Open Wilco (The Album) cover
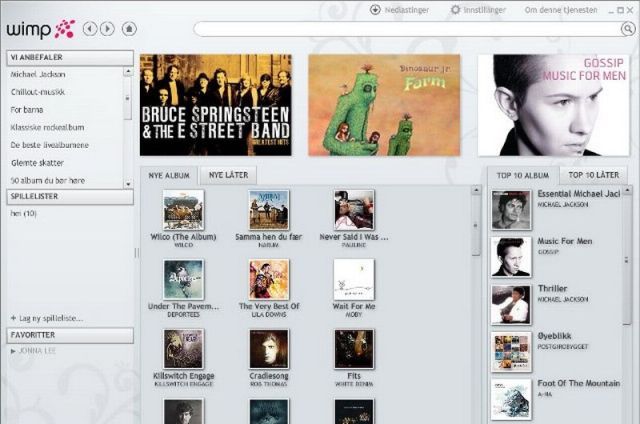This screenshot has width=640, height=424. (x=184, y=210)
